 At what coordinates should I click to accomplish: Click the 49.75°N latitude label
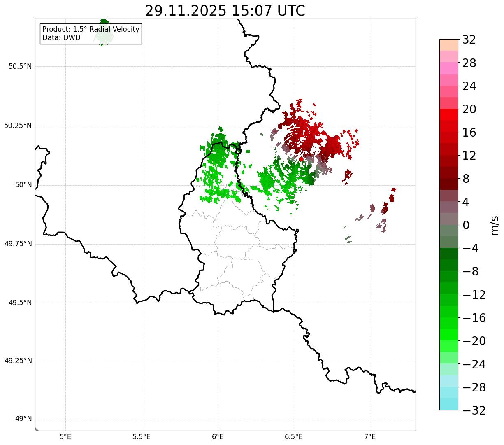[x=18, y=244]
